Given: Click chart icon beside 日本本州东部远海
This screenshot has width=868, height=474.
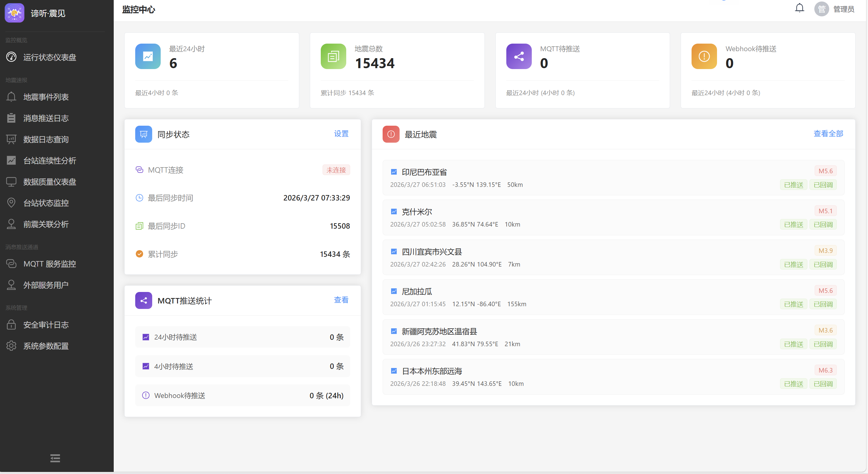Looking at the screenshot, I should [x=394, y=371].
